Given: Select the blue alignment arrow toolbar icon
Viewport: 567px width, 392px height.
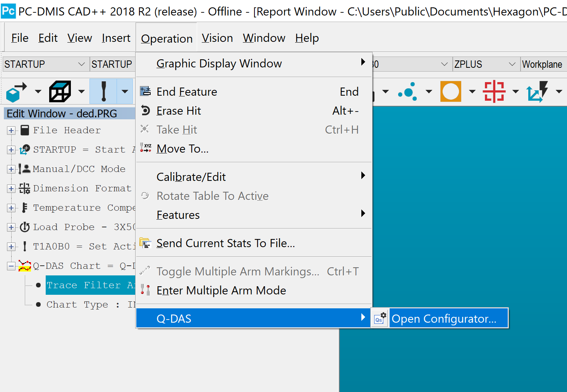Looking at the screenshot, I should coord(15,91).
